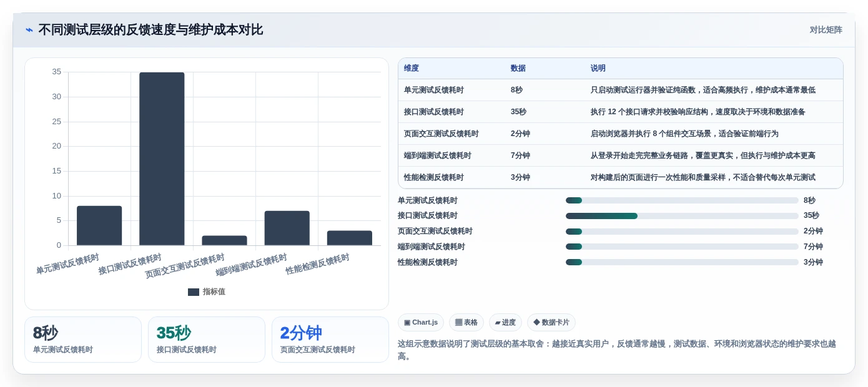Open the 35秒 接口测试反馈耗时 stat card
The image size is (868, 387).
point(207,340)
